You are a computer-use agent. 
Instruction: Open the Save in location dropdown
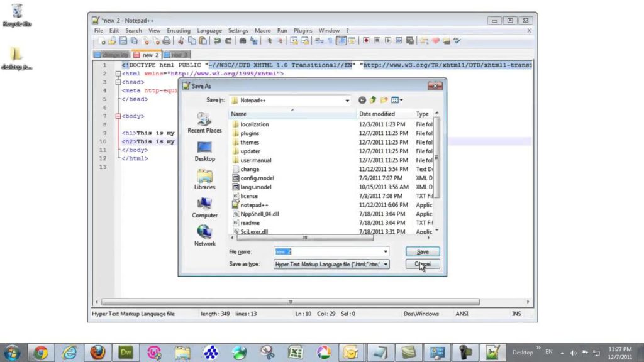tap(347, 101)
